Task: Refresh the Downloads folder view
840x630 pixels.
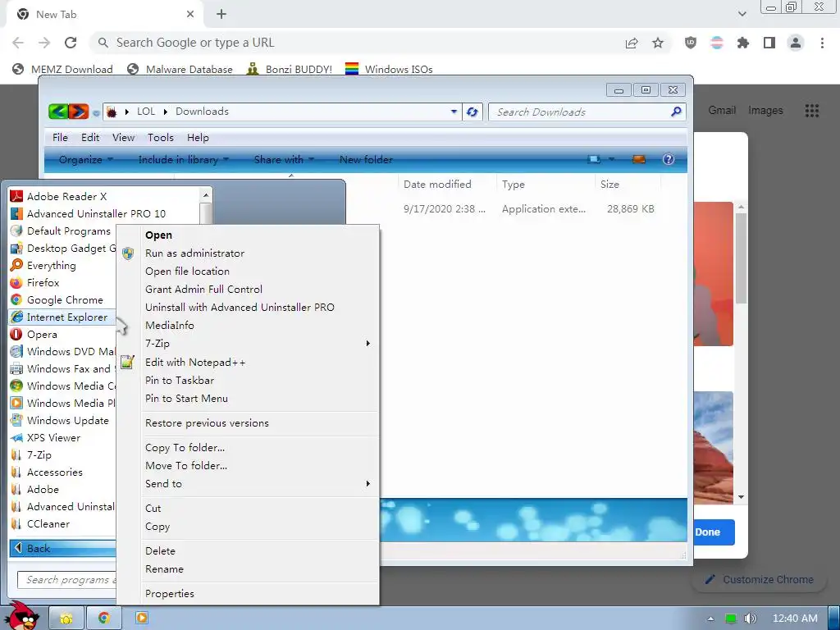Action: tap(472, 112)
